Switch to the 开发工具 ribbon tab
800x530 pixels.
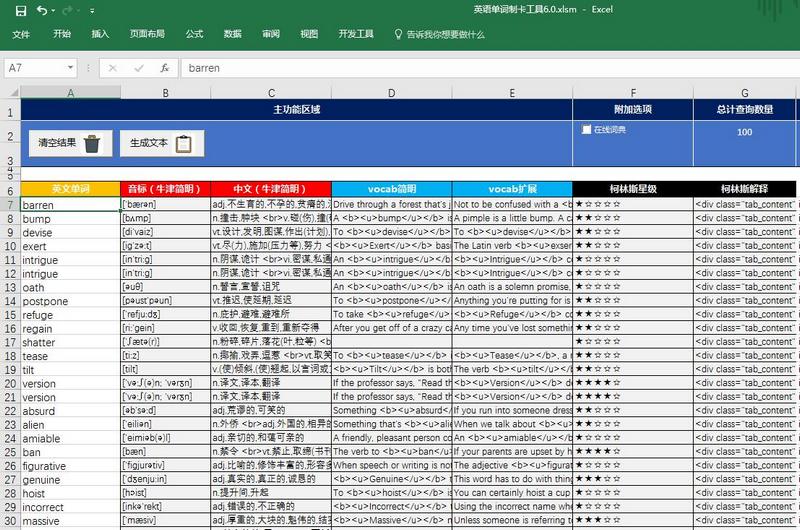point(356,34)
